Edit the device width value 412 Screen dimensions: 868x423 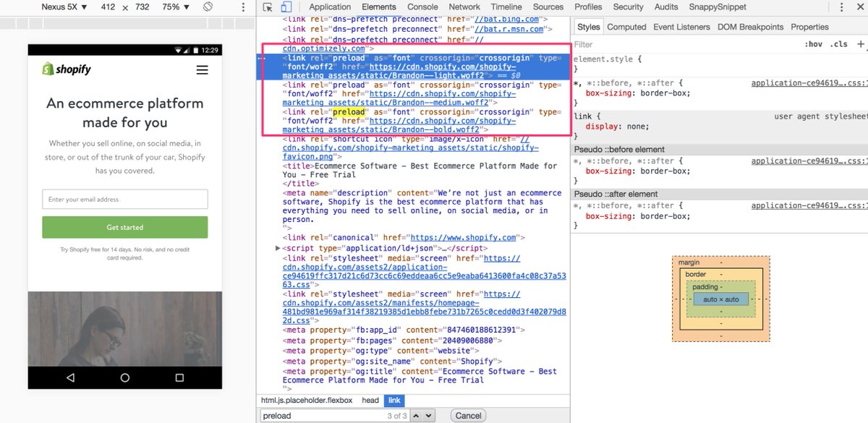pyautogui.click(x=109, y=7)
